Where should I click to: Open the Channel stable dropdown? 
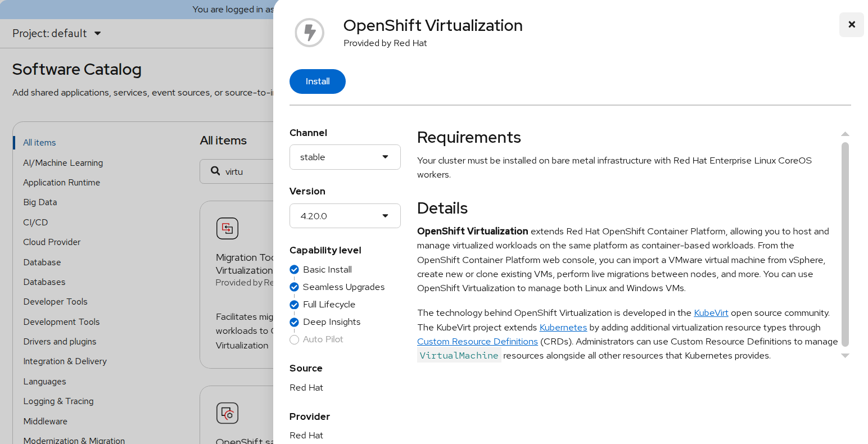pyautogui.click(x=345, y=157)
